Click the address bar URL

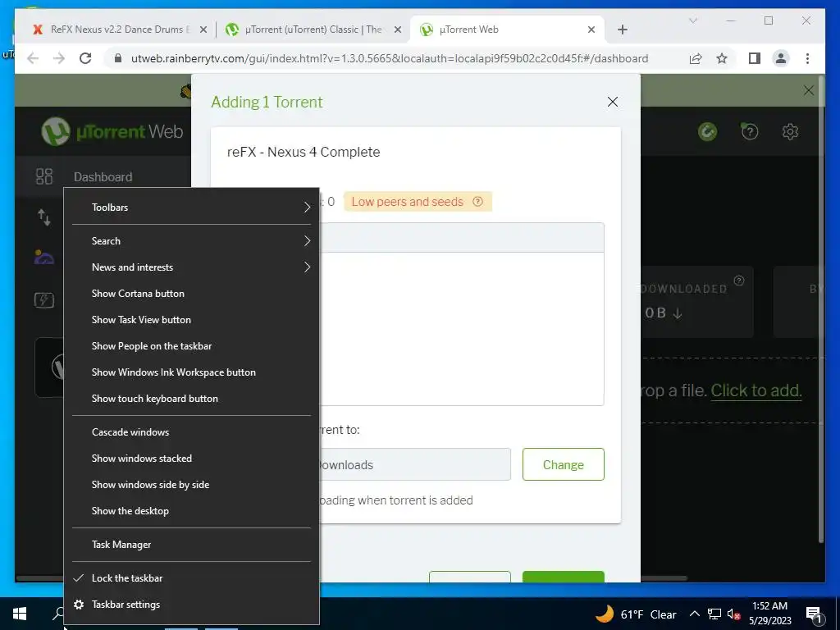[390, 58]
